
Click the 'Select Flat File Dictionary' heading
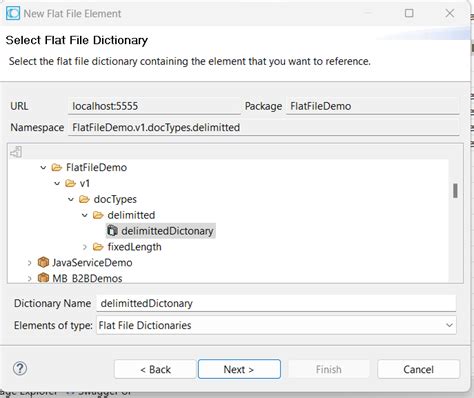(77, 40)
